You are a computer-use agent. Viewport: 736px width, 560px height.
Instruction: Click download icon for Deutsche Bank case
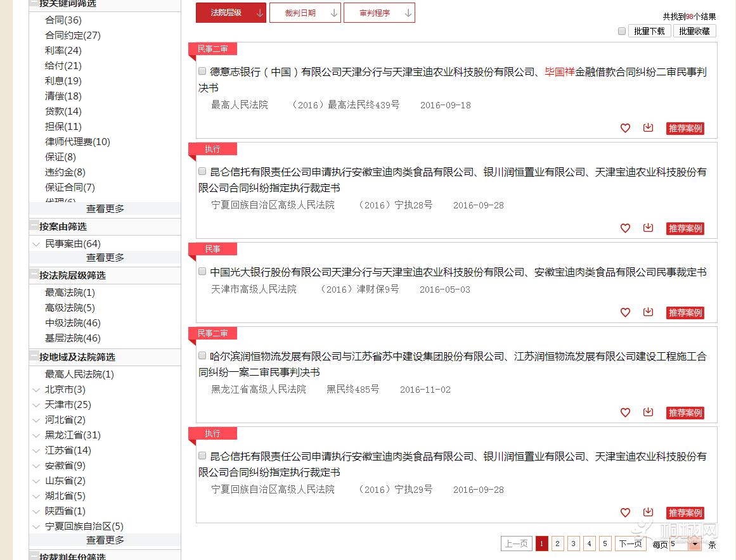click(648, 128)
